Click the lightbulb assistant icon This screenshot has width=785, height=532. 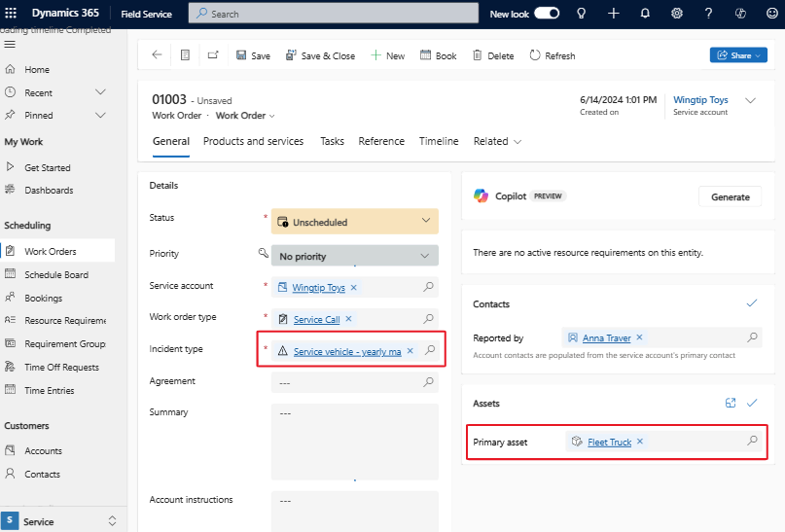[582, 14]
